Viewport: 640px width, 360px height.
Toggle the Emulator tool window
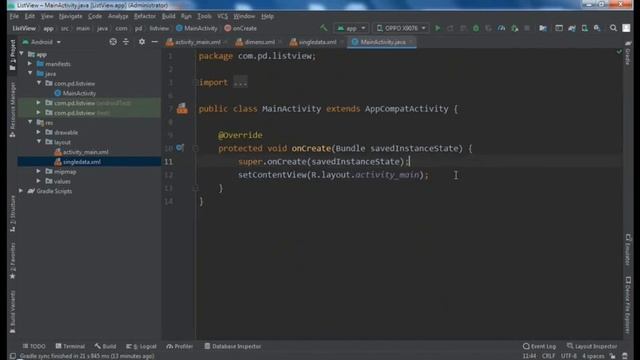pyautogui.click(x=628, y=249)
